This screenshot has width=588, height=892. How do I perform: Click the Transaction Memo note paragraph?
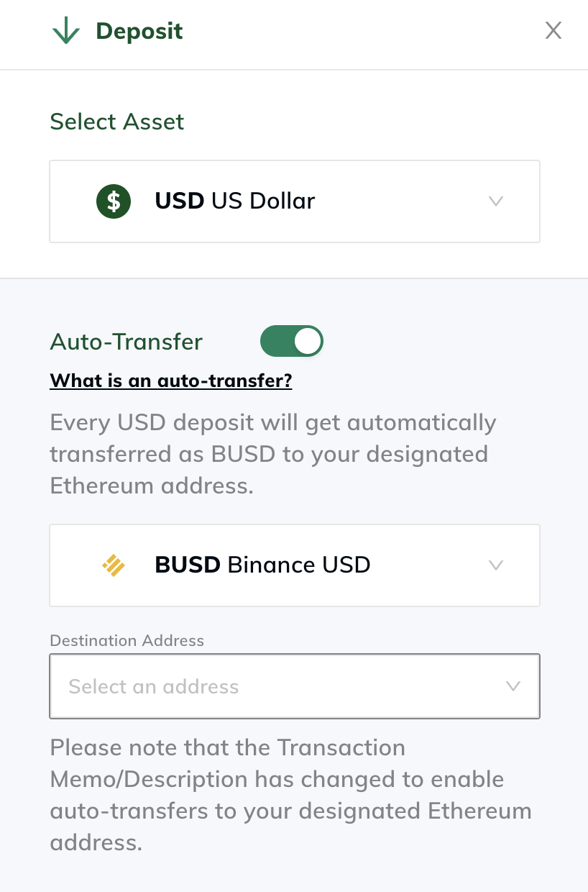[x=291, y=795]
